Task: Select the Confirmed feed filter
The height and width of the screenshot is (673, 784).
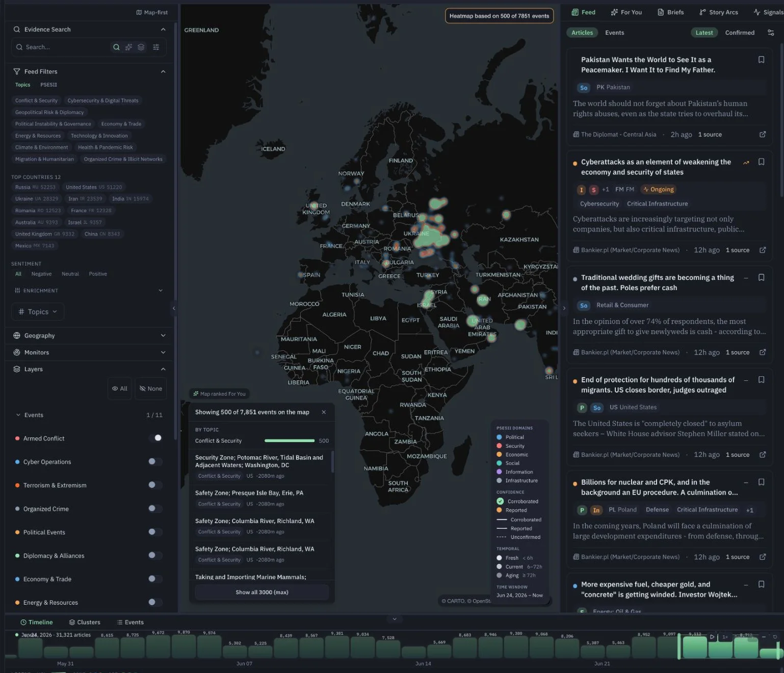Action: click(x=740, y=33)
